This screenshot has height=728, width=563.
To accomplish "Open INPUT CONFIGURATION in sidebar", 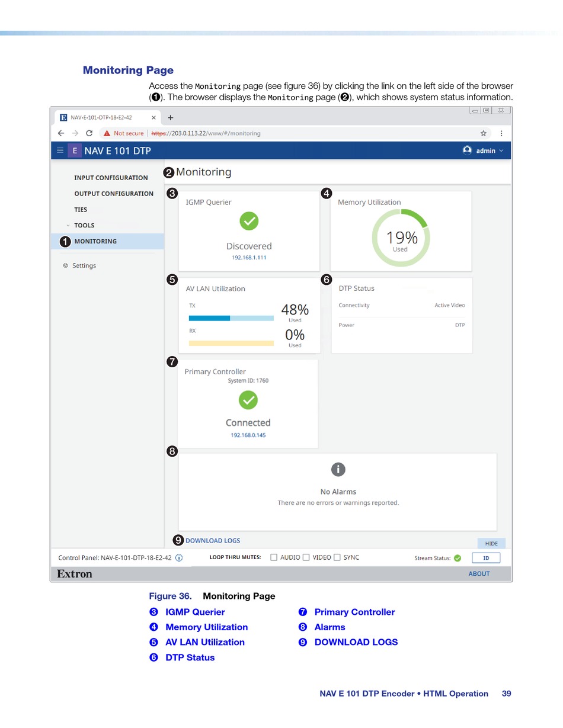I will pos(111,178).
